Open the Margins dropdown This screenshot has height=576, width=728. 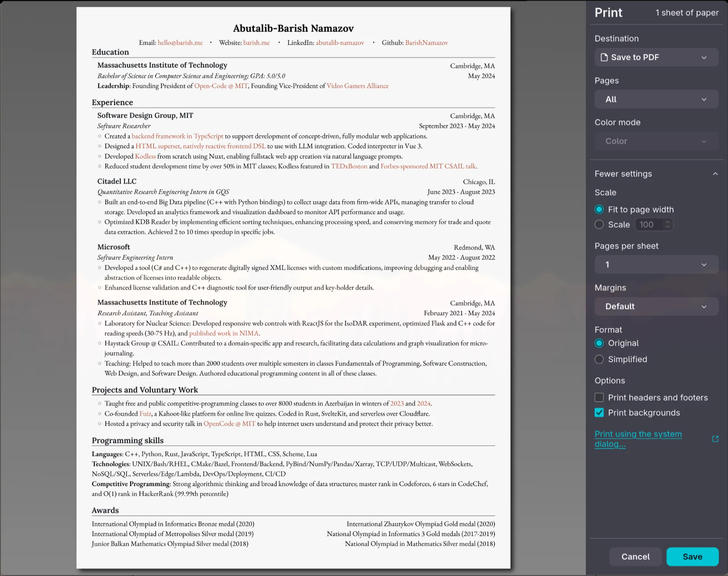coord(656,306)
